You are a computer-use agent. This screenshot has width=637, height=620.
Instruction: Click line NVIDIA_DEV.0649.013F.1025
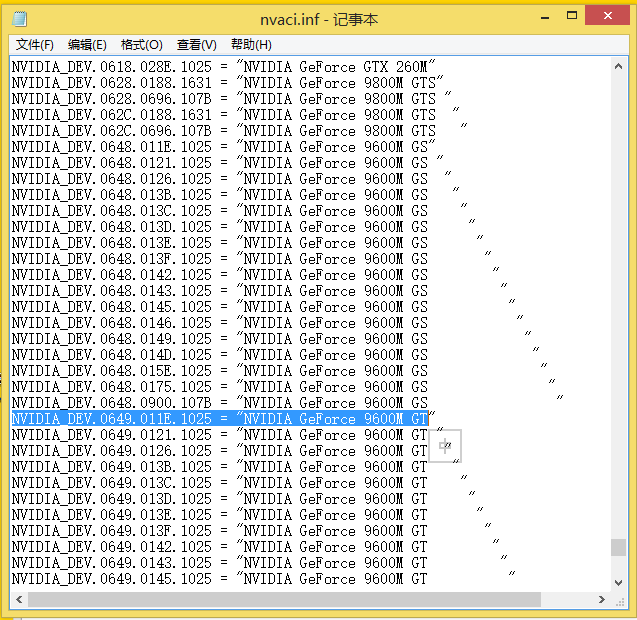coord(251,531)
